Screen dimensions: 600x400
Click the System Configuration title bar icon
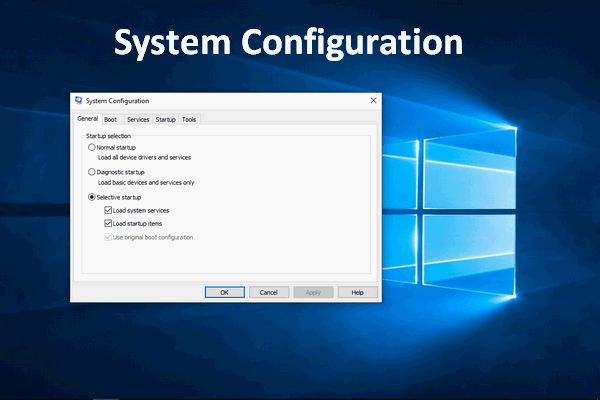(79, 101)
